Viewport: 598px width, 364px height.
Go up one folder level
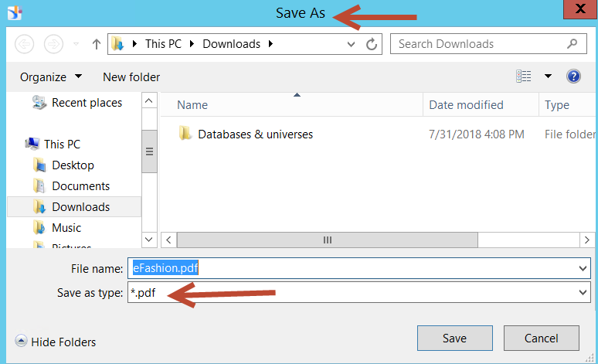click(97, 44)
